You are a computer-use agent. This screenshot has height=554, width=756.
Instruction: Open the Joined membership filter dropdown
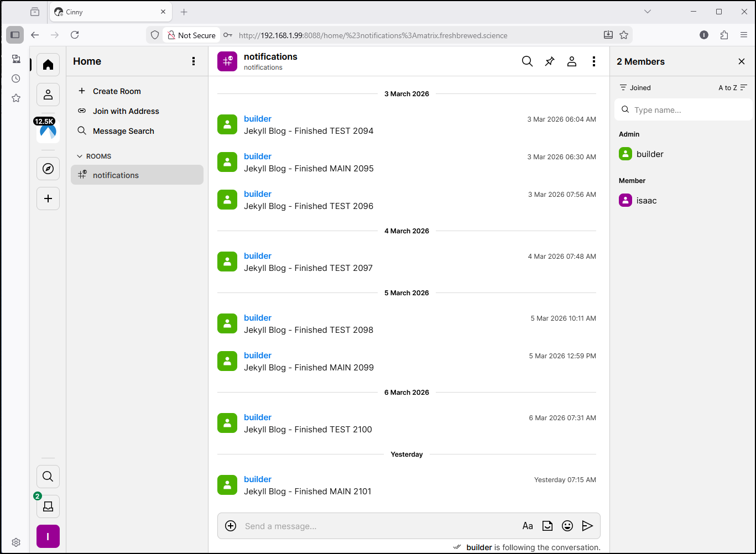click(x=635, y=87)
